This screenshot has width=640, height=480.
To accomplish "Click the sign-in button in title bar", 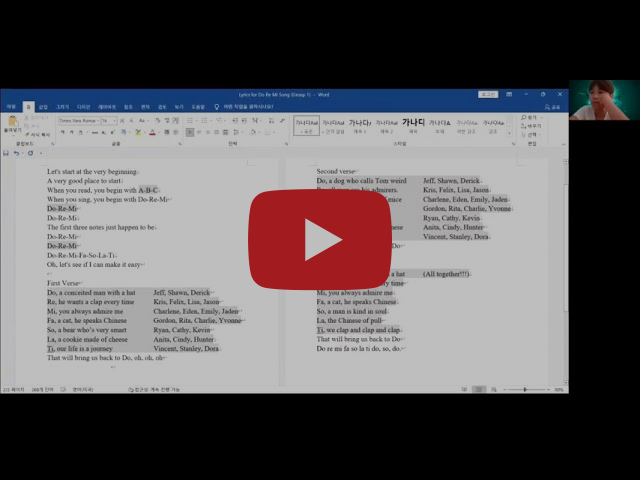I will (488, 94).
